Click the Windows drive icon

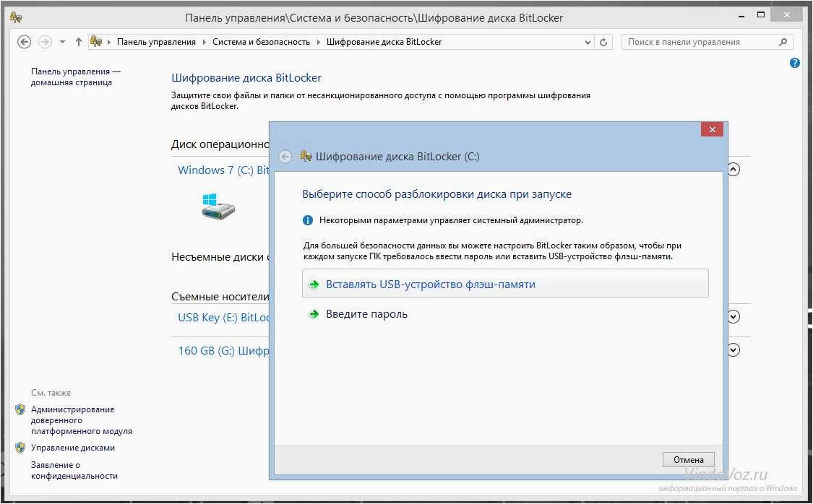pos(218,207)
